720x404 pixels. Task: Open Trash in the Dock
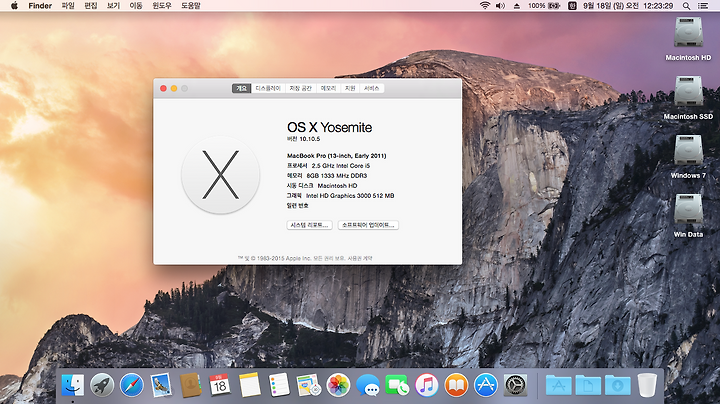pos(647,385)
